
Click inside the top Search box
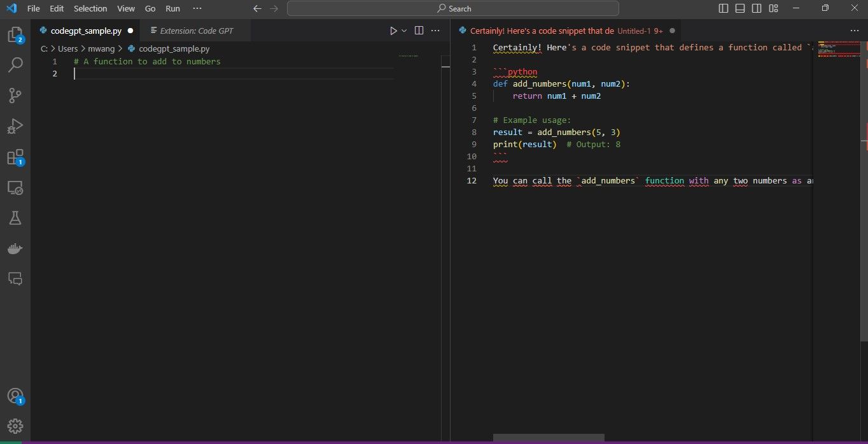(x=453, y=8)
